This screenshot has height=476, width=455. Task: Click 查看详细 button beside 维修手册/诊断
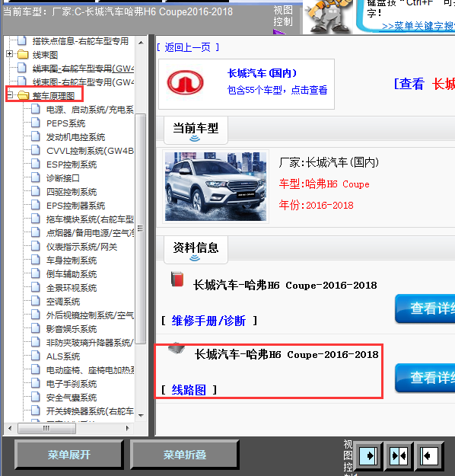click(x=425, y=308)
